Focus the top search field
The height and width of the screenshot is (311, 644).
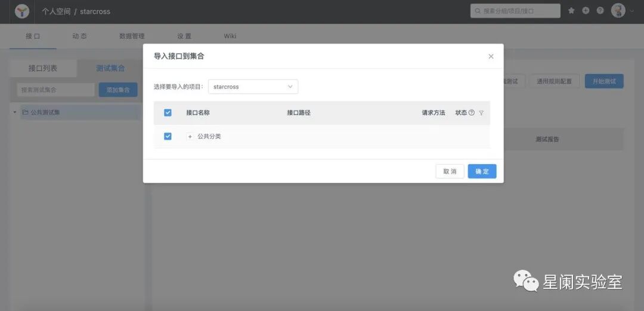(x=515, y=11)
